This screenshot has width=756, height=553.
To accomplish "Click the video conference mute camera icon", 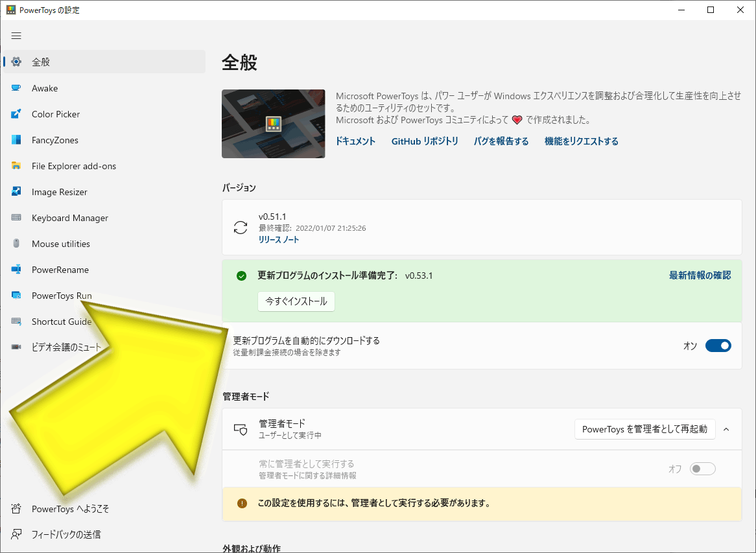I will coord(16,347).
